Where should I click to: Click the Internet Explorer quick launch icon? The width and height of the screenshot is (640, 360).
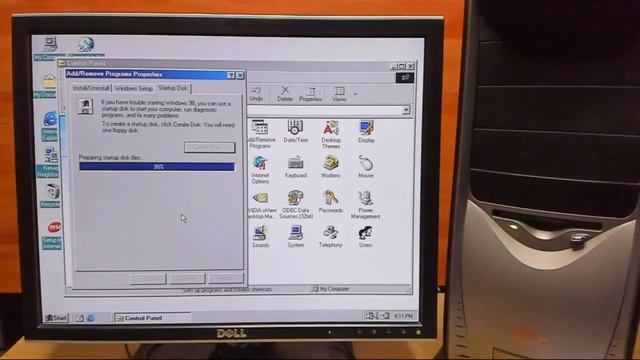[x=91, y=318]
